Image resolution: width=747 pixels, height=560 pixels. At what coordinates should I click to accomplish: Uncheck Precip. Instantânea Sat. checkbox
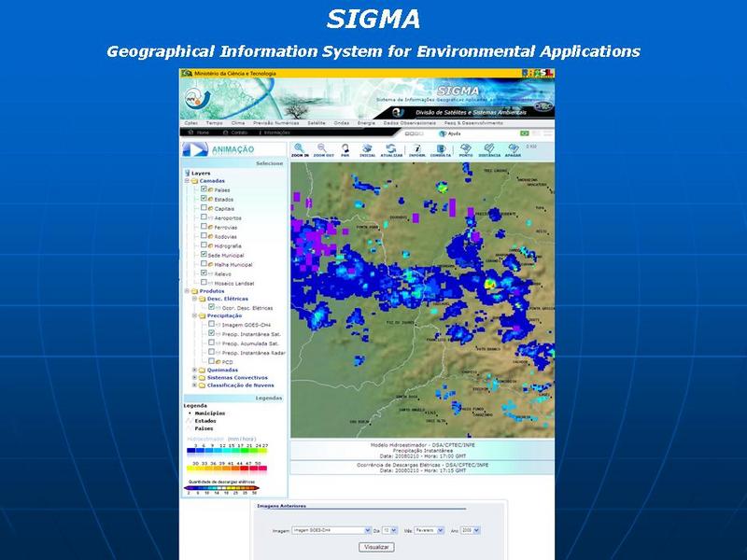211,333
